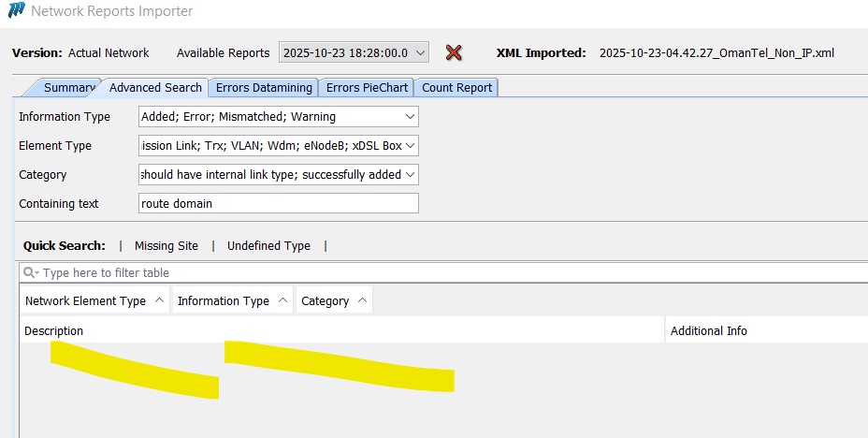Open the Count Report tab
Image resolution: width=868 pixels, height=438 pixels.
click(456, 88)
